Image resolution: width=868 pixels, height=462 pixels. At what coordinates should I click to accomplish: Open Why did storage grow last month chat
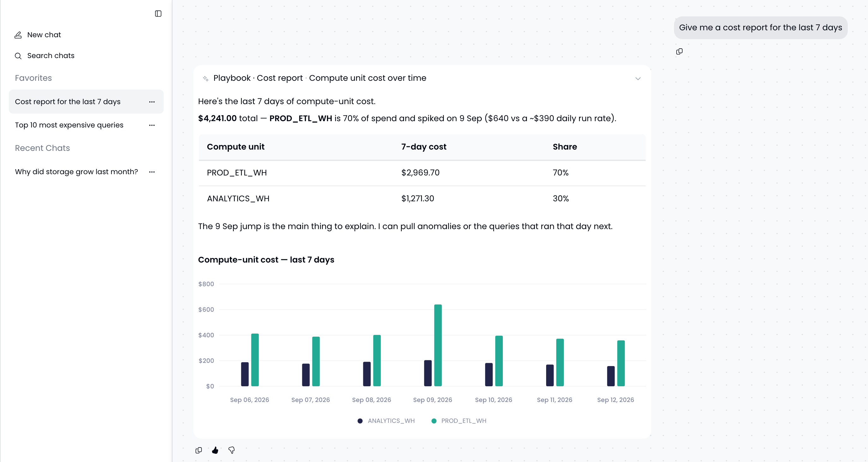click(86, 172)
